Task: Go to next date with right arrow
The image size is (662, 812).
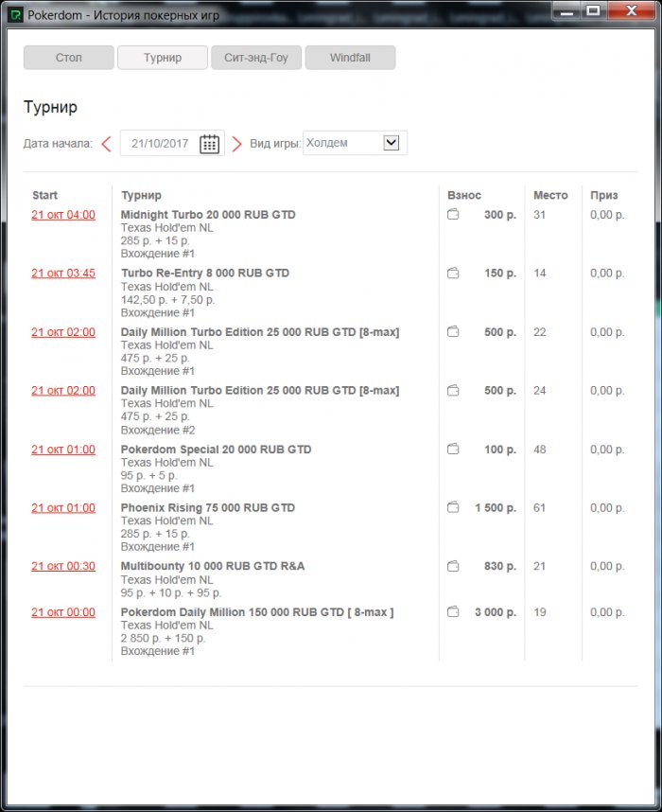Action: pyautogui.click(x=237, y=144)
